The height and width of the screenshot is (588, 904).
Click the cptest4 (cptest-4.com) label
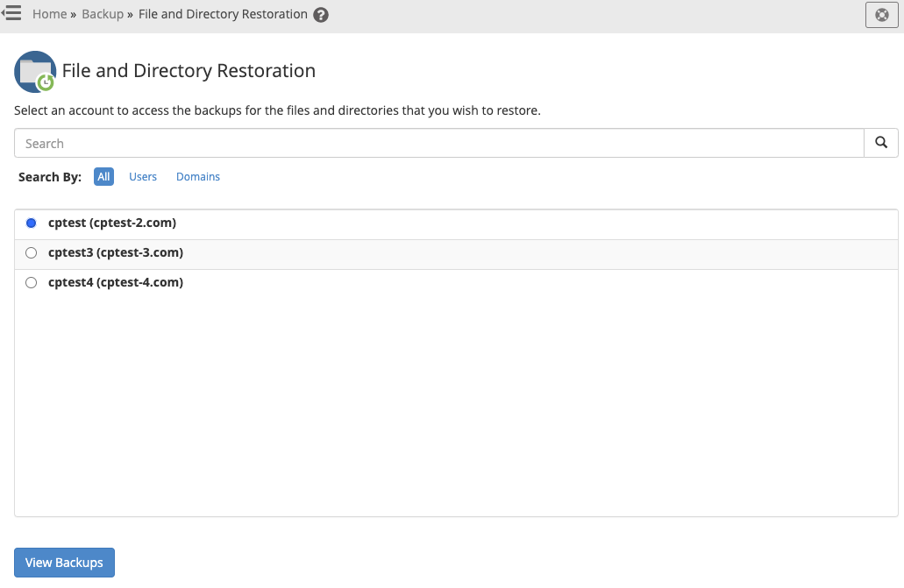(x=116, y=282)
